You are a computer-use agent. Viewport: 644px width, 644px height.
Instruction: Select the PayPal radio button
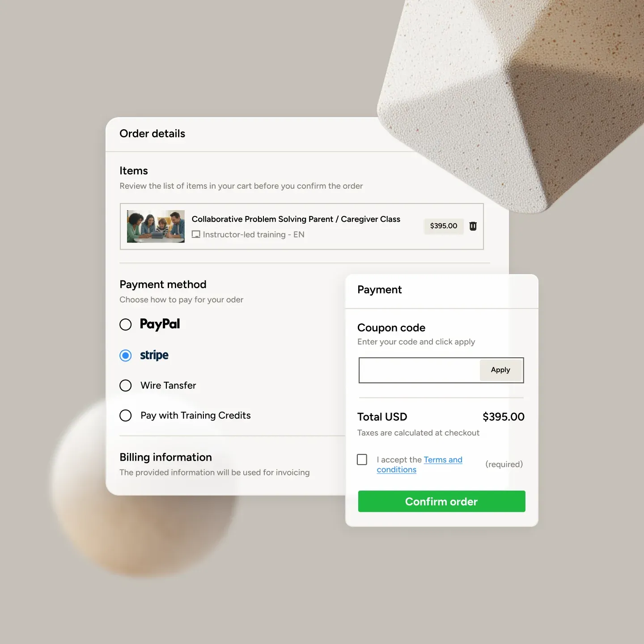[126, 324]
